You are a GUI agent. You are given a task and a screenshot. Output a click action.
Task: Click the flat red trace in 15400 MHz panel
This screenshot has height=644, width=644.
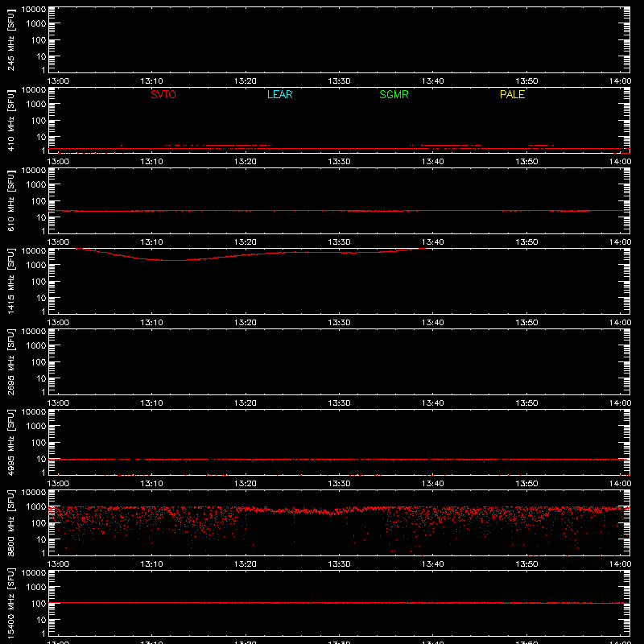tap(339, 603)
